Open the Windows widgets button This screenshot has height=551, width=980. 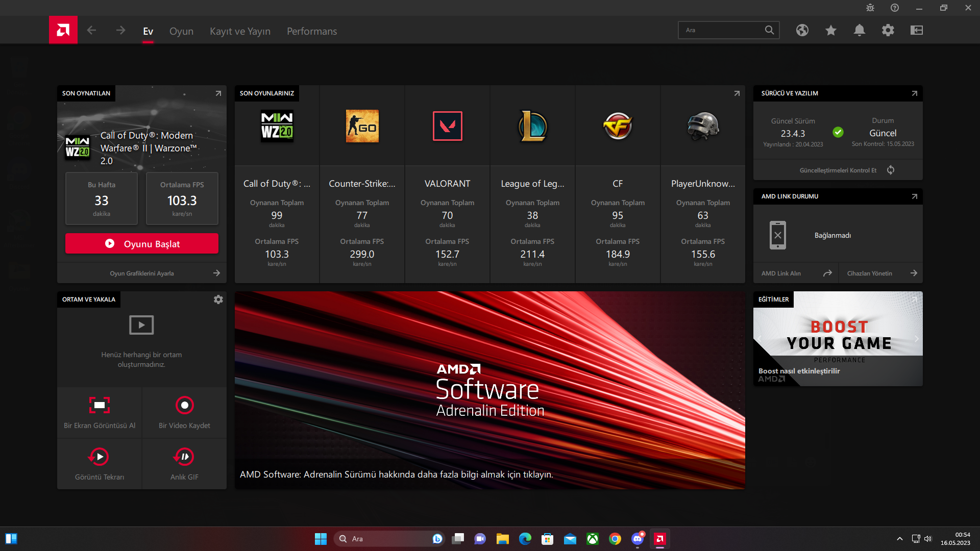pos(11,539)
